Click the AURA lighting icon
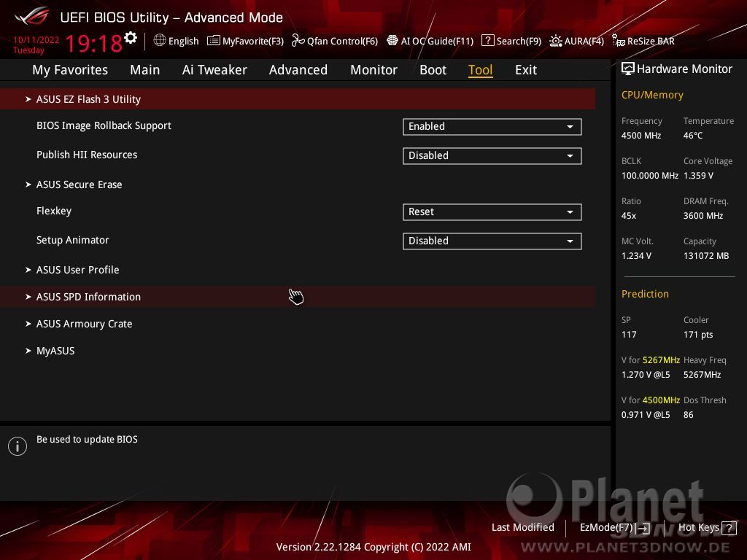The width and height of the screenshot is (747, 560). [x=555, y=41]
